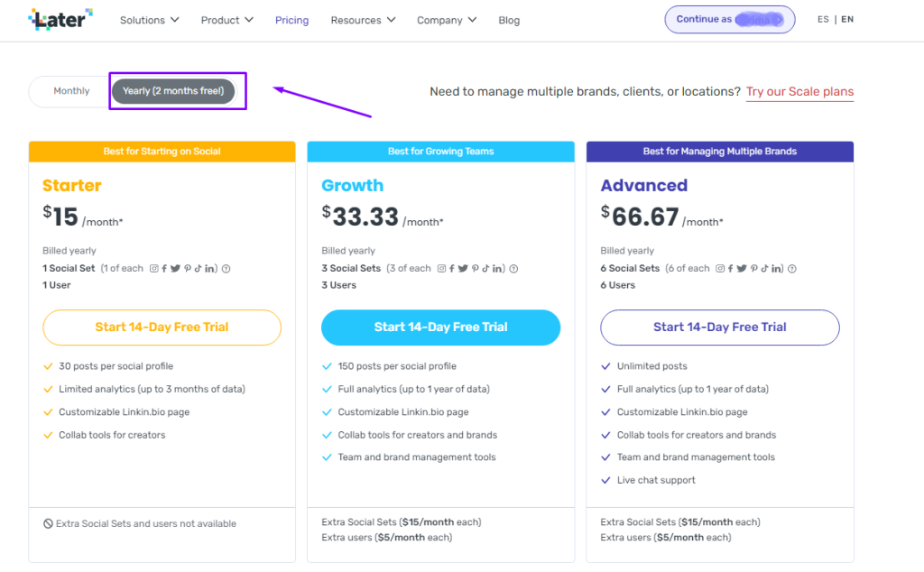This screenshot has width=924, height=572.
Task: Start 14-Day Free Trial for Advanced
Action: [719, 327]
